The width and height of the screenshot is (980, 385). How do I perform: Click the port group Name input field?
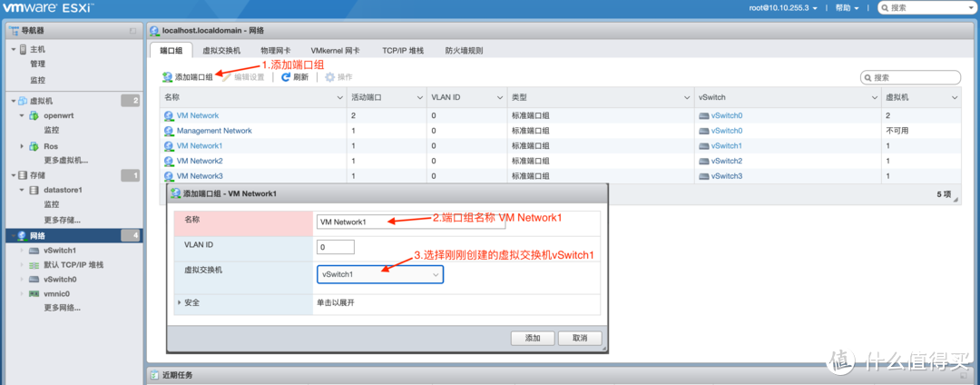pyautogui.click(x=411, y=222)
